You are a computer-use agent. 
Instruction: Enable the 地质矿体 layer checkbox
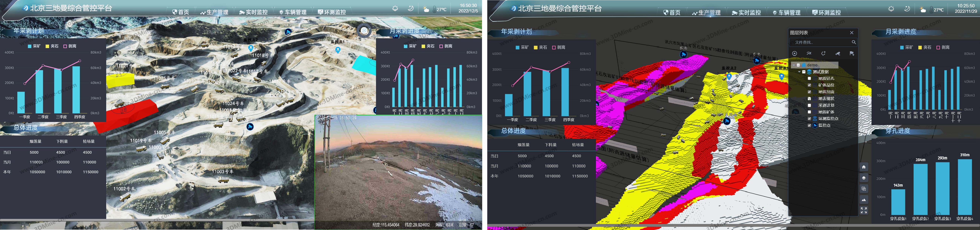pos(809,112)
